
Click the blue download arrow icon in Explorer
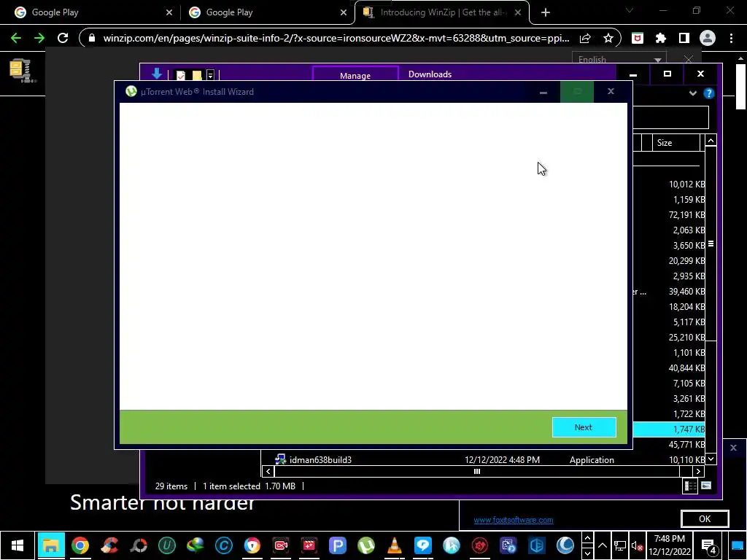point(156,74)
